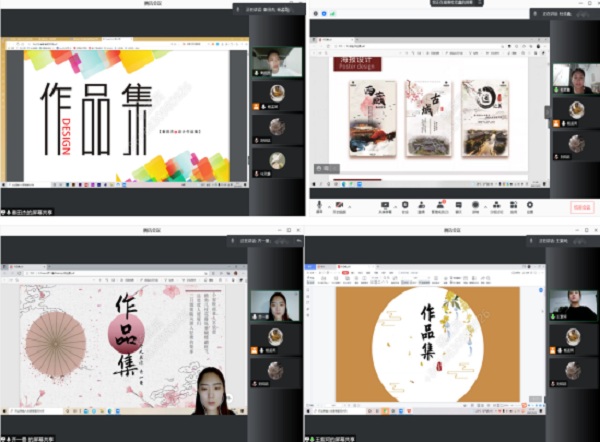
Task: Click the red DESIGN text on the slide
Action: click(x=66, y=137)
